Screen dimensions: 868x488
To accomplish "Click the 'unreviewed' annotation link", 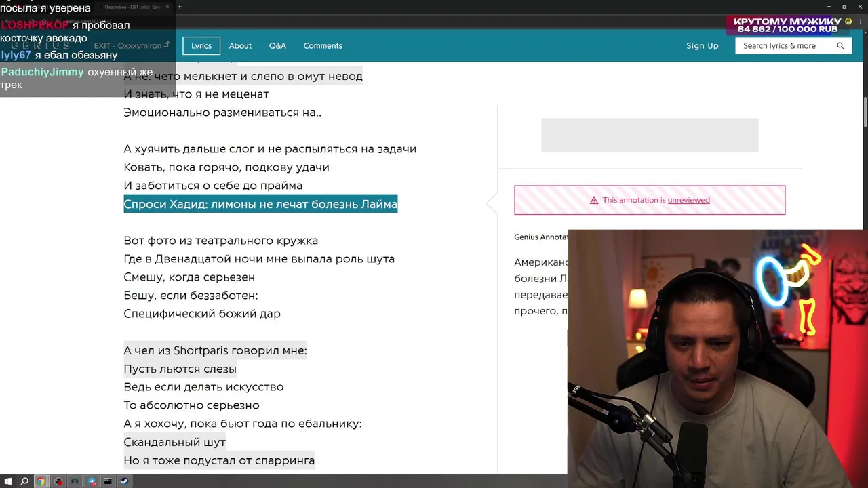I will (x=688, y=200).
